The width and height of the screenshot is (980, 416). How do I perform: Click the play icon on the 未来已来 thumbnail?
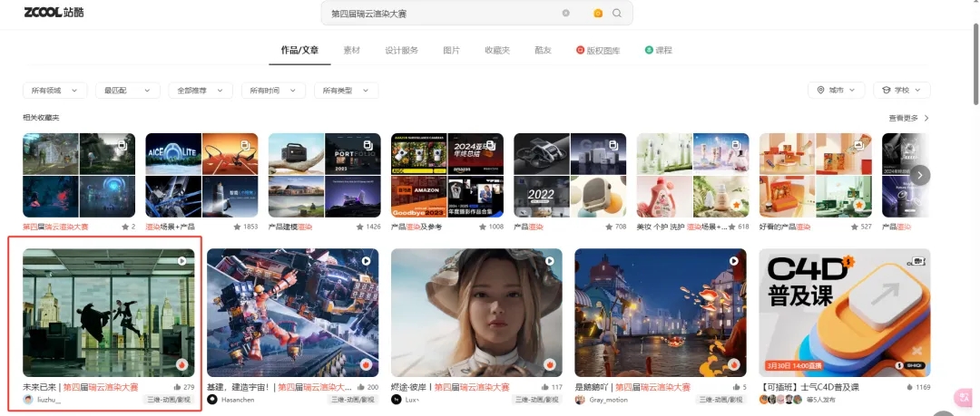point(181,261)
